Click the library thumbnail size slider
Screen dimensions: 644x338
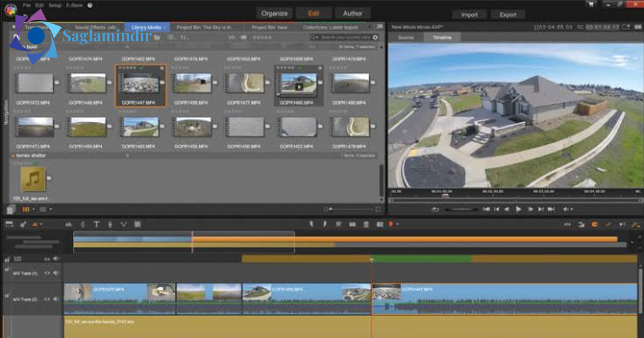(x=352, y=209)
